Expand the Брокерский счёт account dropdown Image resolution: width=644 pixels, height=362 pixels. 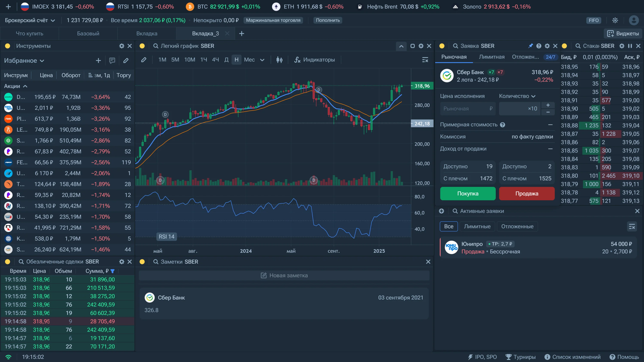30,20
